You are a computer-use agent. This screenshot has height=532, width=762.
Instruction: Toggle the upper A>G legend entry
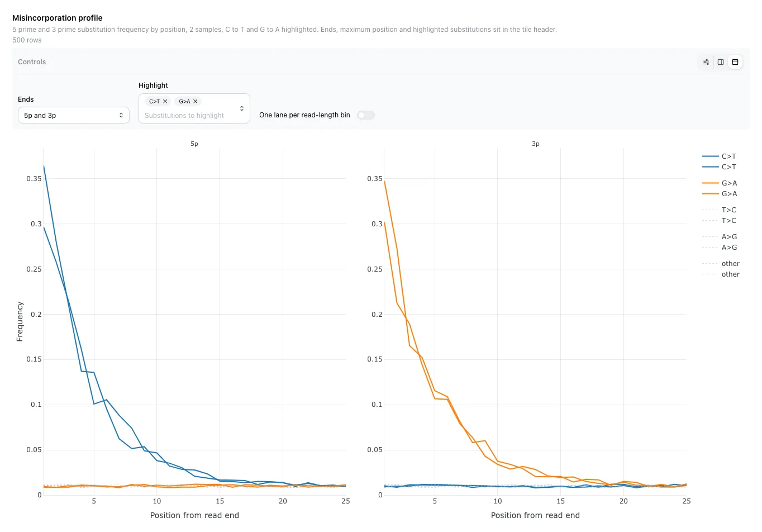pyautogui.click(x=720, y=237)
